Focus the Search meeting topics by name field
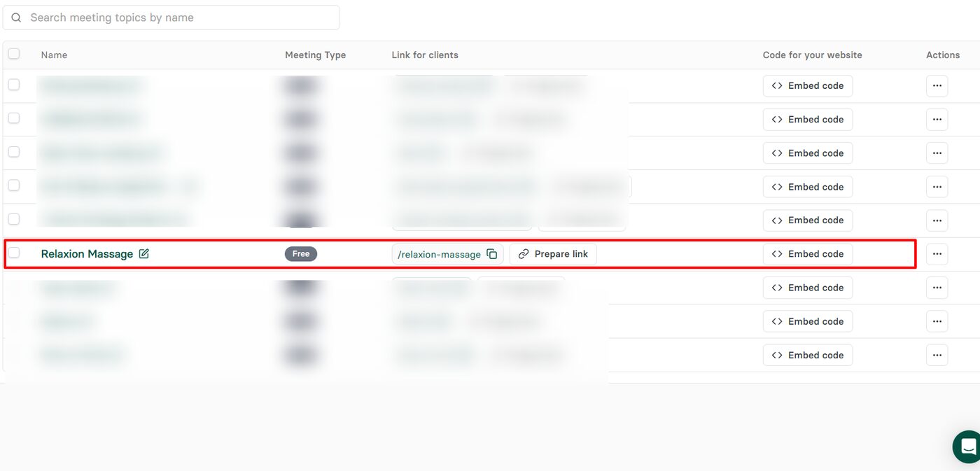The width and height of the screenshot is (980, 471). click(171, 17)
